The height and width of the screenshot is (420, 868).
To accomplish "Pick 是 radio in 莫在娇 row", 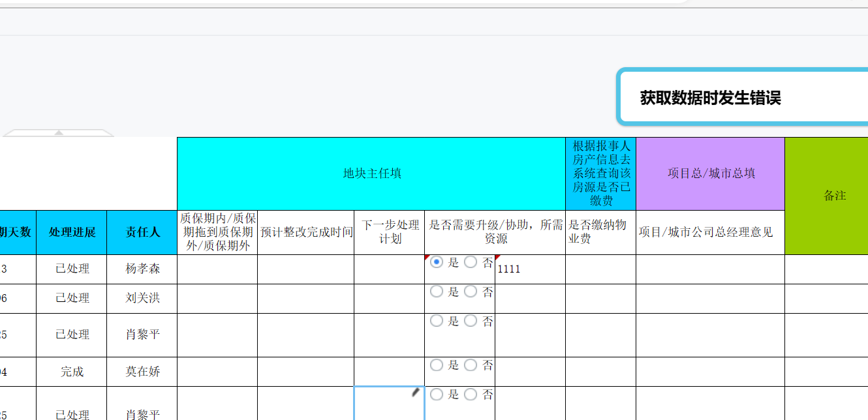I will click(x=437, y=365).
